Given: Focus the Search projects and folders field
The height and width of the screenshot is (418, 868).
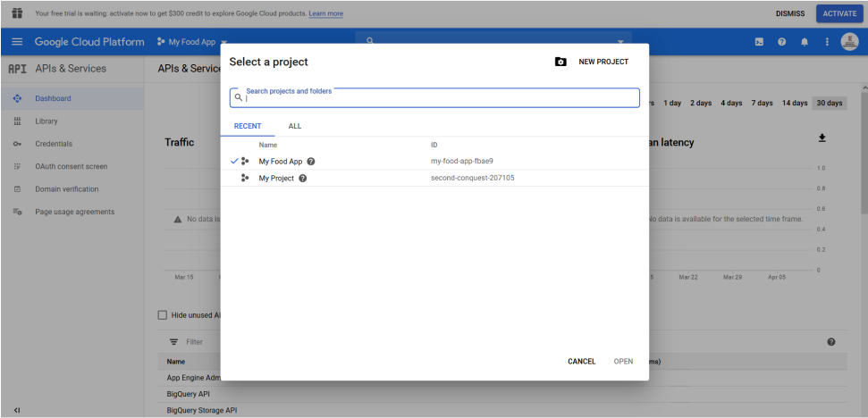Looking at the screenshot, I should pyautogui.click(x=434, y=97).
